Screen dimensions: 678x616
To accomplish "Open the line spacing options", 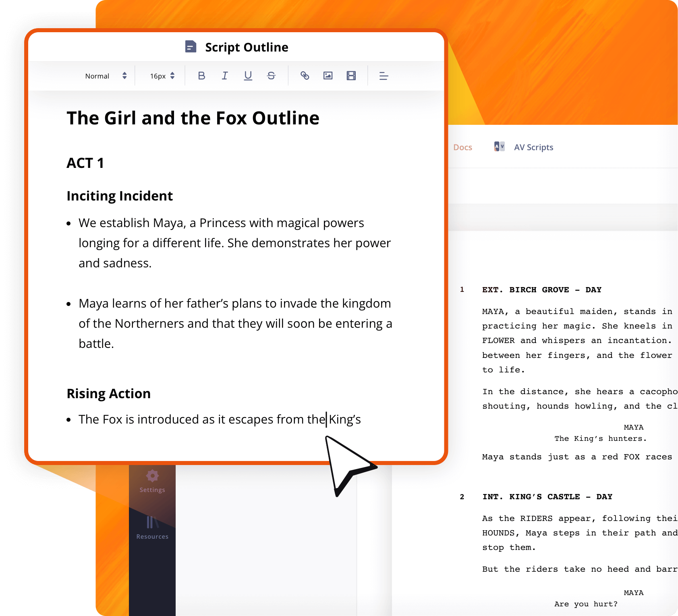I will pos(383,75).
